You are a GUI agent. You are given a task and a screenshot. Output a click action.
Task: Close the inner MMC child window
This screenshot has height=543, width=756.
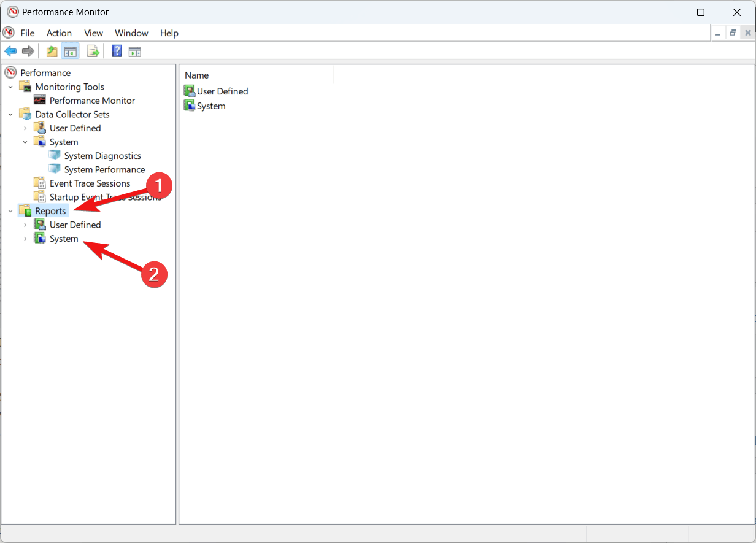(x=748, y=33)
